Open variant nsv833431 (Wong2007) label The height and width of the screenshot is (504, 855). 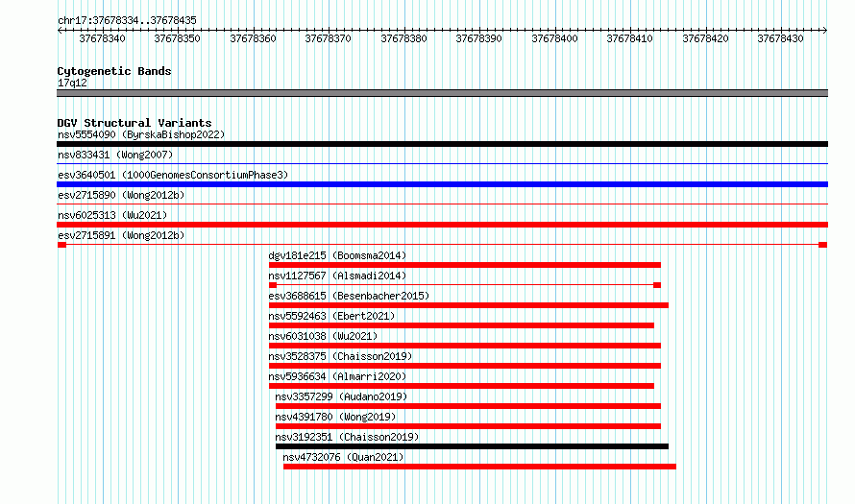tap(115, 155)
